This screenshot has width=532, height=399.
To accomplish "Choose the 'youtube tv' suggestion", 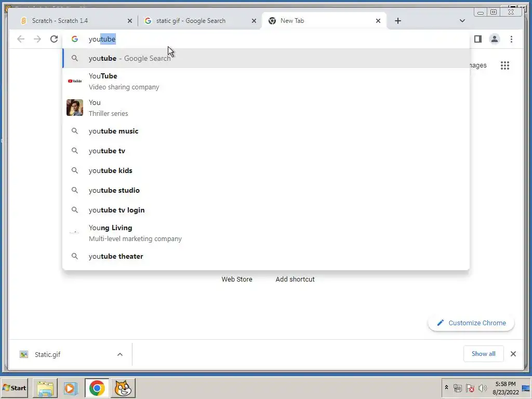I will [x=266, y=151].
